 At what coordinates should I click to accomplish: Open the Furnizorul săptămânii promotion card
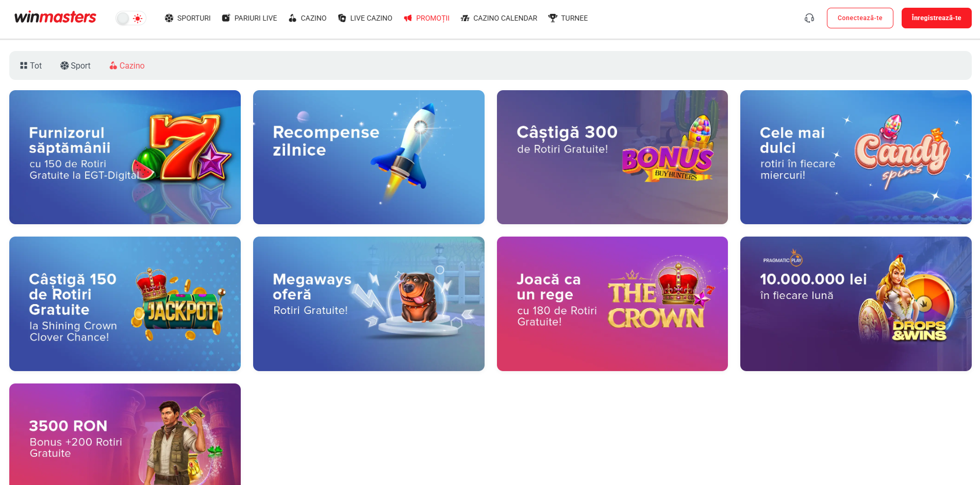click(x=125, y=157)
